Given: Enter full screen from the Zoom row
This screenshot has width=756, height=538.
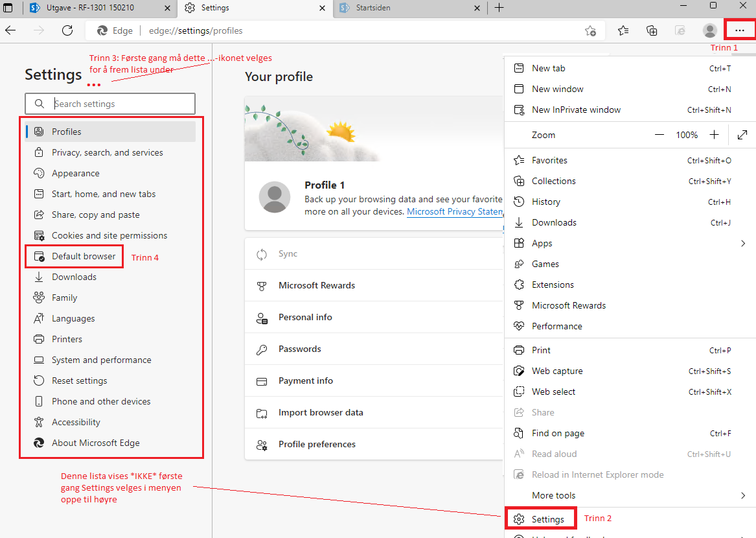Looking at the screenshot, I should point(742,135).
